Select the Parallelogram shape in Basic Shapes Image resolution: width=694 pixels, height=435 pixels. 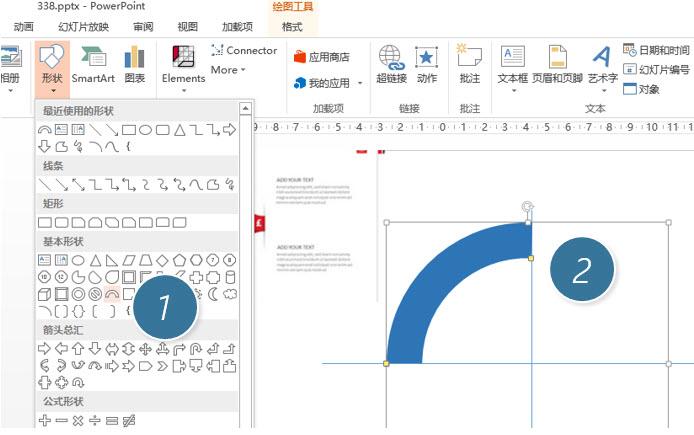click(x=129, y=261)
